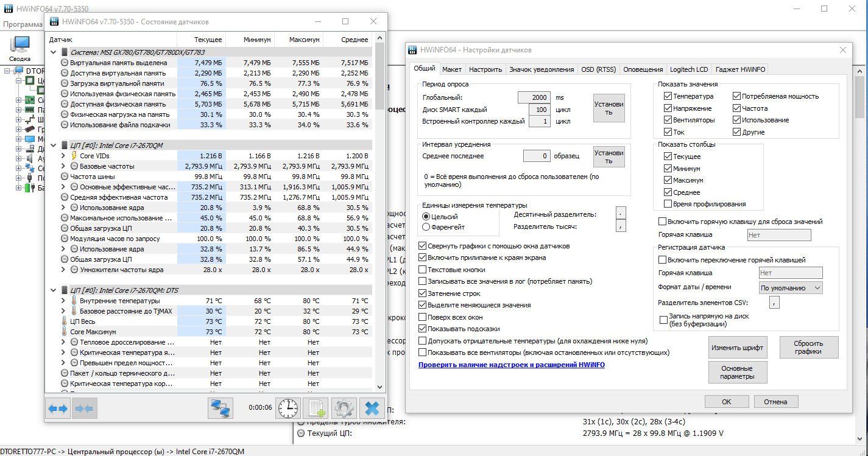This screenshot has width=868, height=456.
Task: Open remote network monitoring icon in the sensor toolbar
Action: pos(221,409)
